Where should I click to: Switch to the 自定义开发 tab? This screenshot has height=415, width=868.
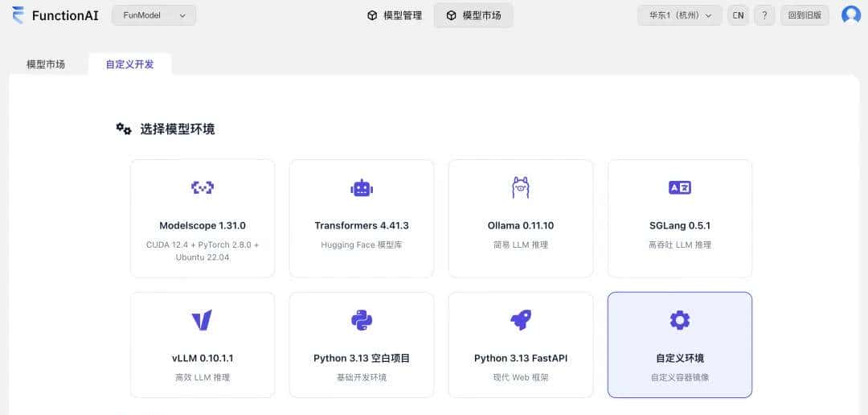(129, 64)
